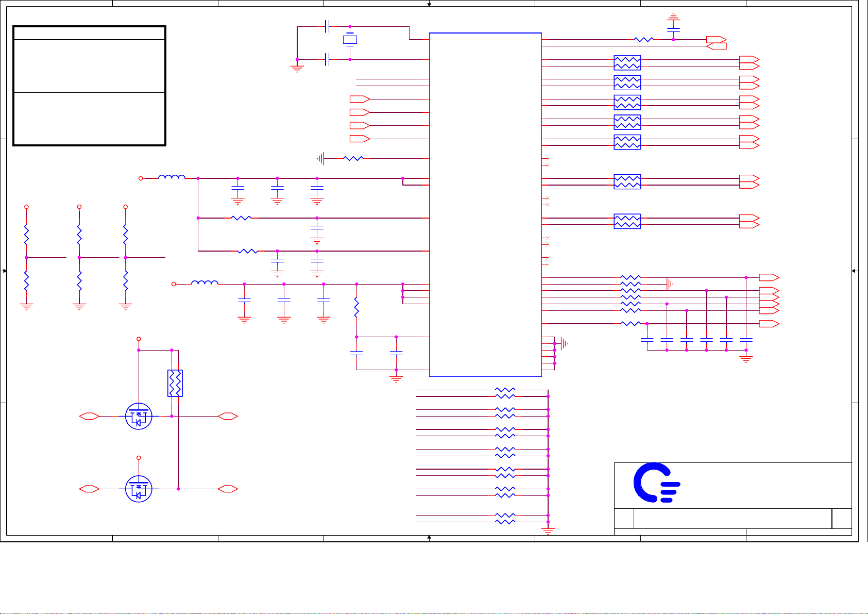Select the ground symbol below the six-capacitor row

coord(746,359)
